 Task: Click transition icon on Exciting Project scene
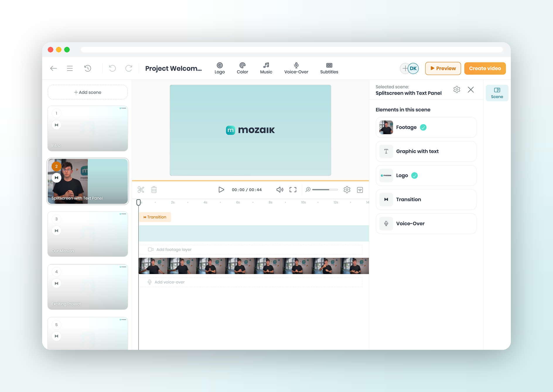(57, 283)
